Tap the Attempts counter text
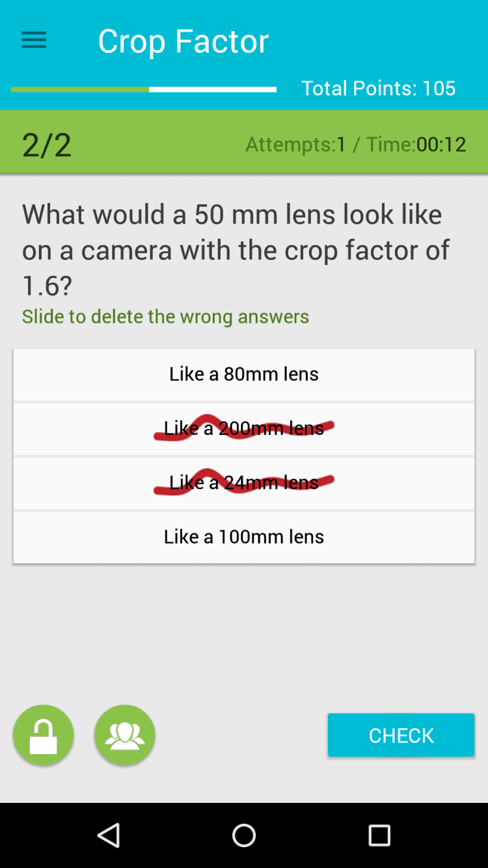488x868 pixels. pos(295,145)
